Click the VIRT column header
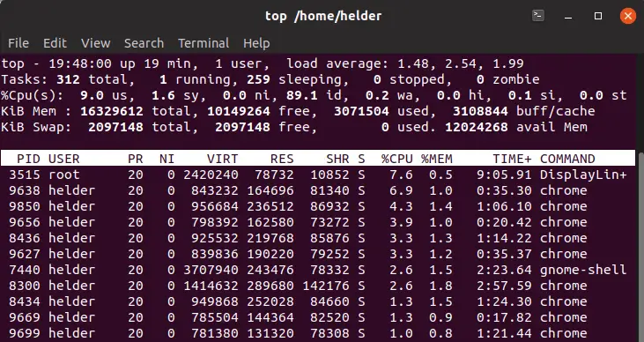 point(222,159)
